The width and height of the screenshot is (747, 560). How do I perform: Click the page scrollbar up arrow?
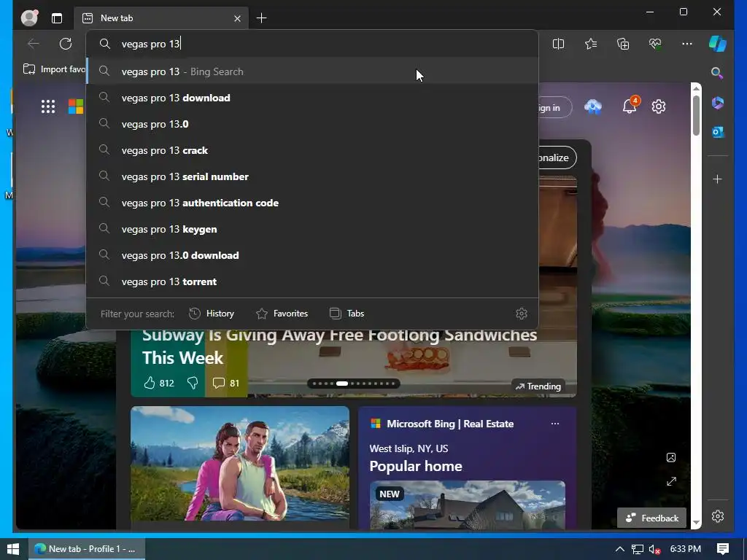(696, 88)
